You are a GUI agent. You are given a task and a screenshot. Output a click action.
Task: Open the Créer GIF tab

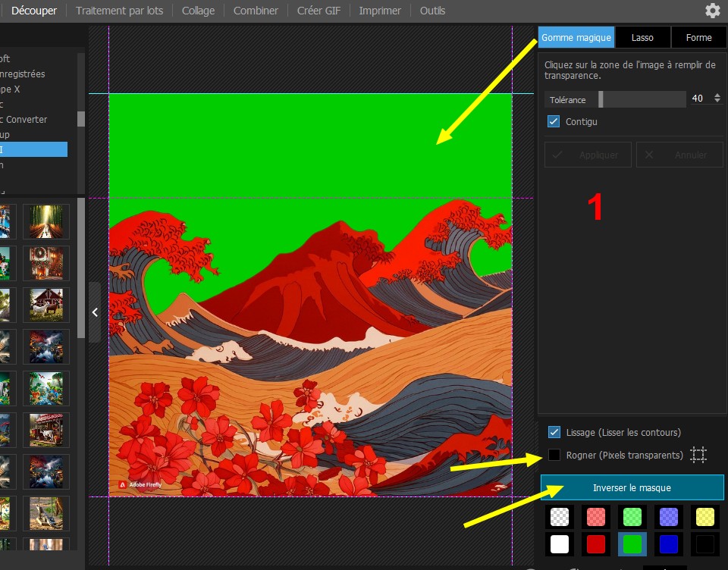[x=319, y=11]
